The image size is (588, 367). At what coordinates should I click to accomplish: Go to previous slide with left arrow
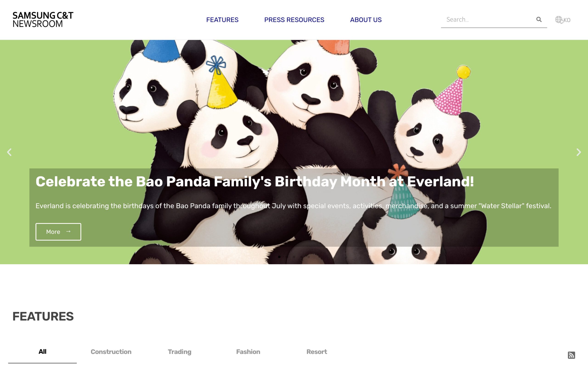[9, 152]
